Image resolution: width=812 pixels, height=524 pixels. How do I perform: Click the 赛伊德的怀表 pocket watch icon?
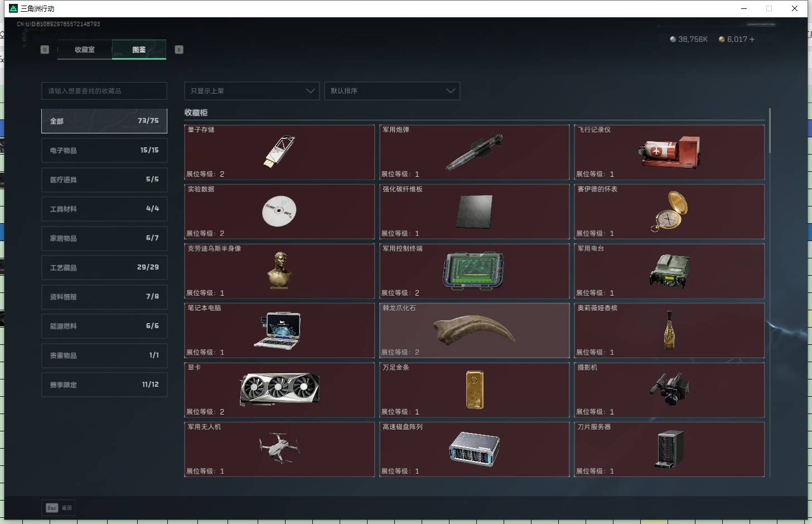[x=669, y=211]
